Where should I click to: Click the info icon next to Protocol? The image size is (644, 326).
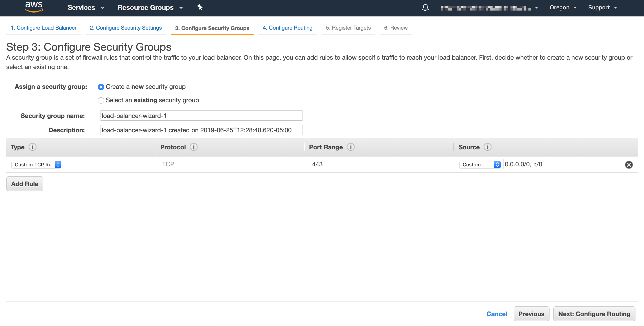[193, 147]
